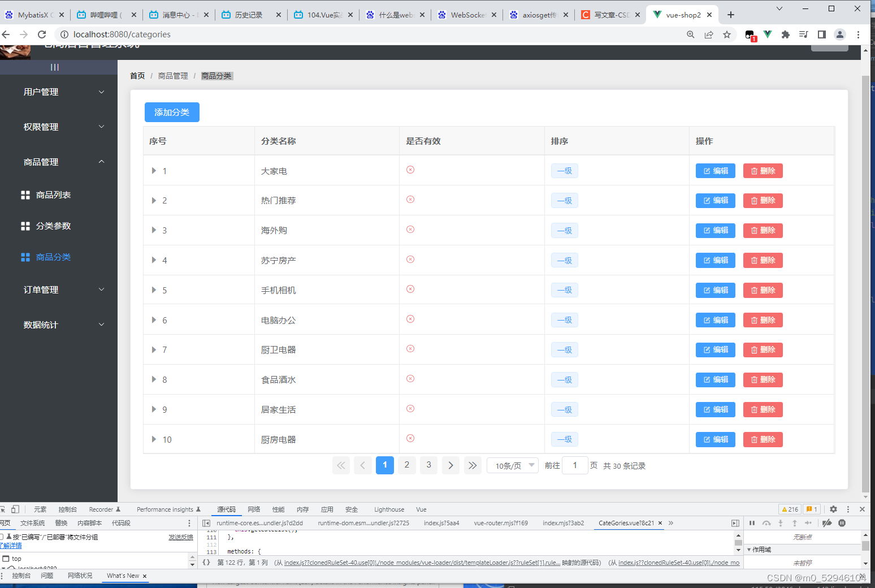Expand row 10 厨房电器 subcategories

coord(154,439)
